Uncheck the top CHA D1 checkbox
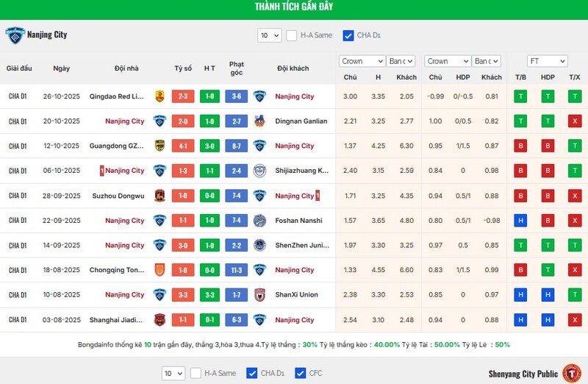 tap(348, 35)
